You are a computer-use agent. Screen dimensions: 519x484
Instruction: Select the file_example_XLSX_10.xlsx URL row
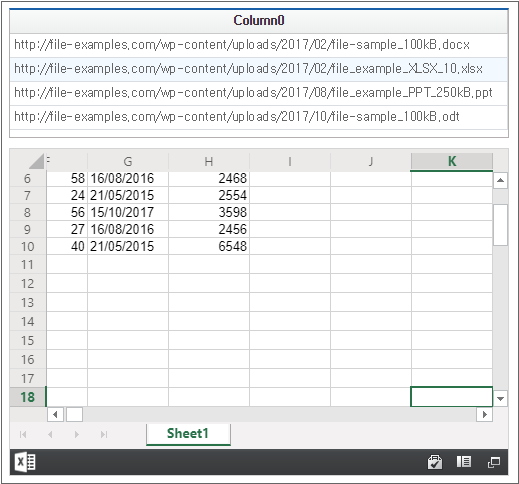coord(259,69)
